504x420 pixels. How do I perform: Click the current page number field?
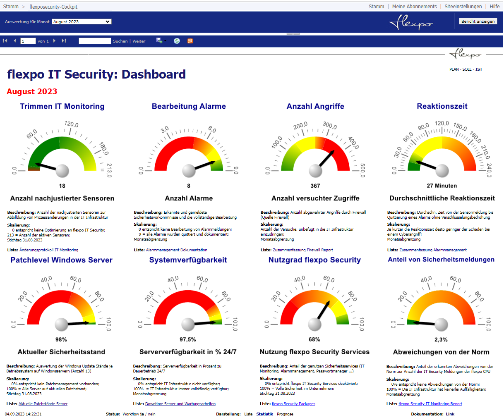click(28, 41)
